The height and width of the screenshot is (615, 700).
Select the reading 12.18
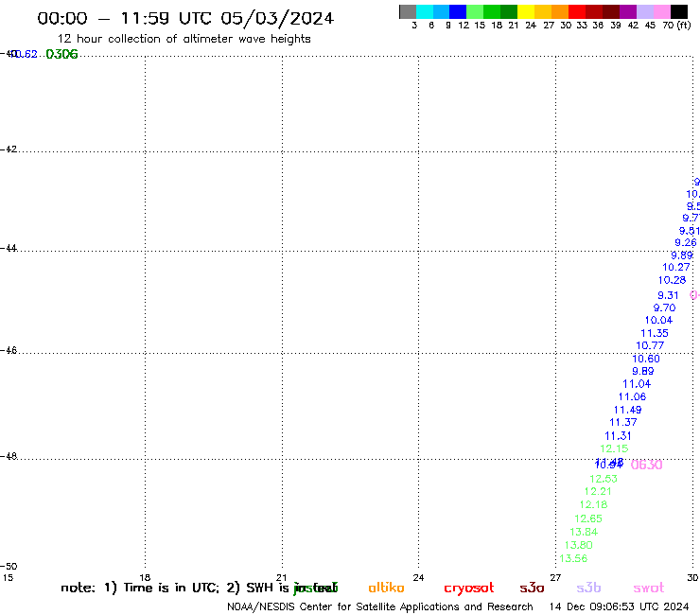click(x=593, y=504)
